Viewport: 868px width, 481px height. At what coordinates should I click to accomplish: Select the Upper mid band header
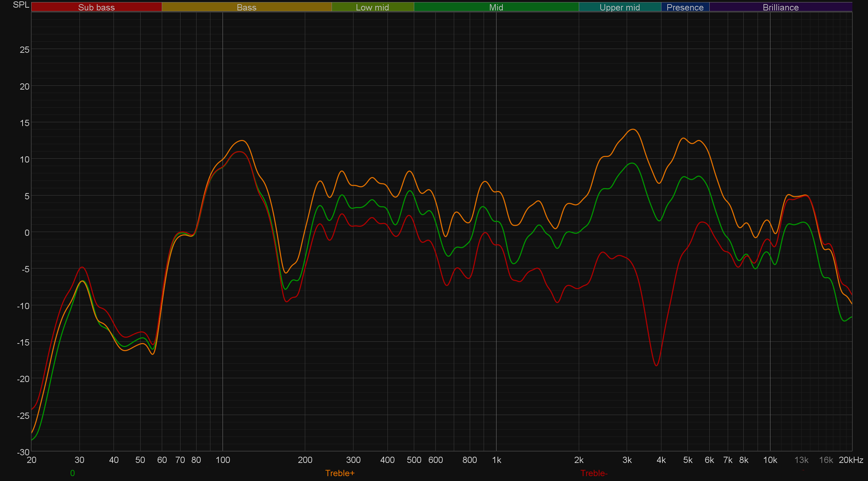[x=619, y=7]
